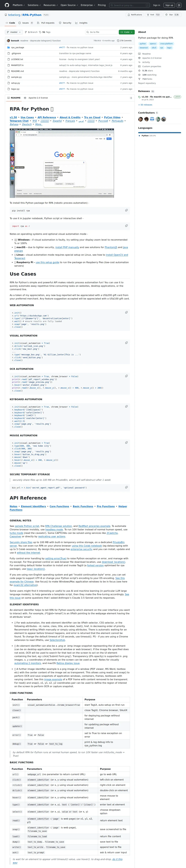
Task: Click the Go to file field
Action: point(102,32)
